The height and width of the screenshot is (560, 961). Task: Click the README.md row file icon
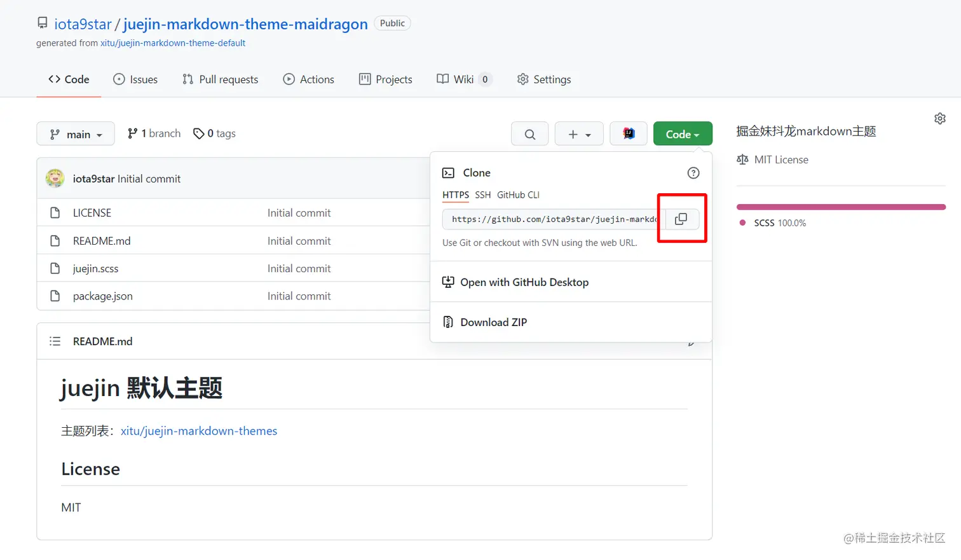tap(55, 241)
